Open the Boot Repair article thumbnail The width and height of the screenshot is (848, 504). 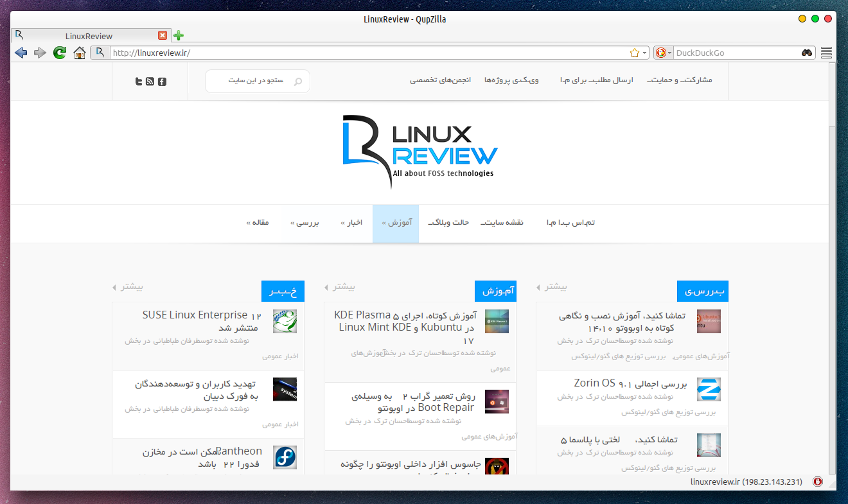pyautogui.click(x=497, y=401)
